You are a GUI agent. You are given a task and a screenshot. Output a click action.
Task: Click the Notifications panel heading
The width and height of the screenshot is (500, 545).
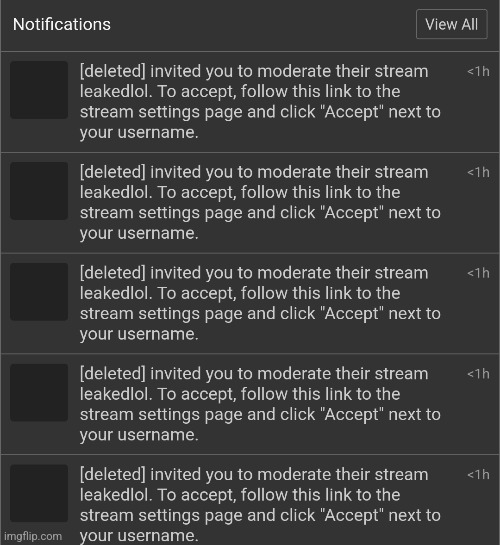point(62,24)
